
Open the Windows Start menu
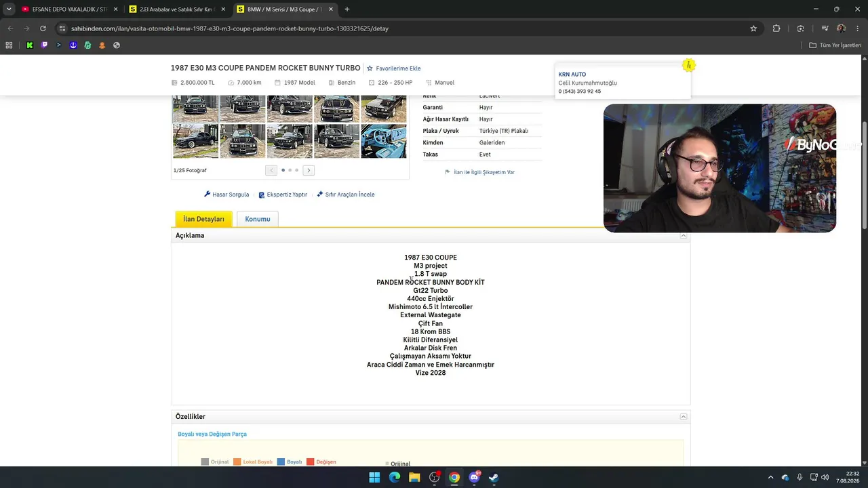tap(374, 477)
